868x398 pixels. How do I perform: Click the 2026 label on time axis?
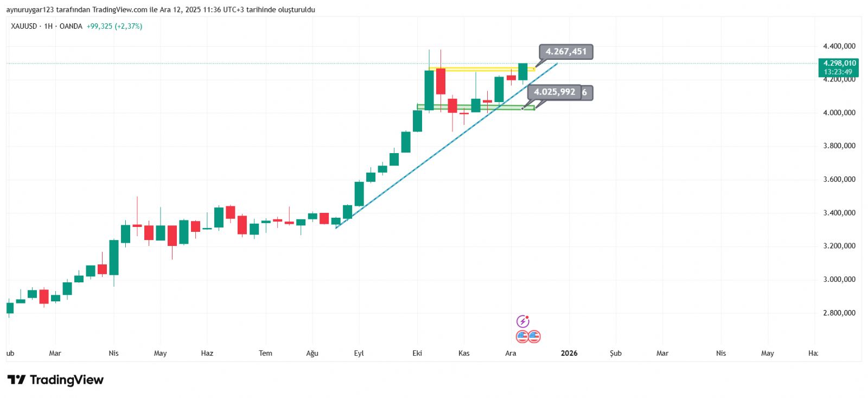tap(569, 353)
